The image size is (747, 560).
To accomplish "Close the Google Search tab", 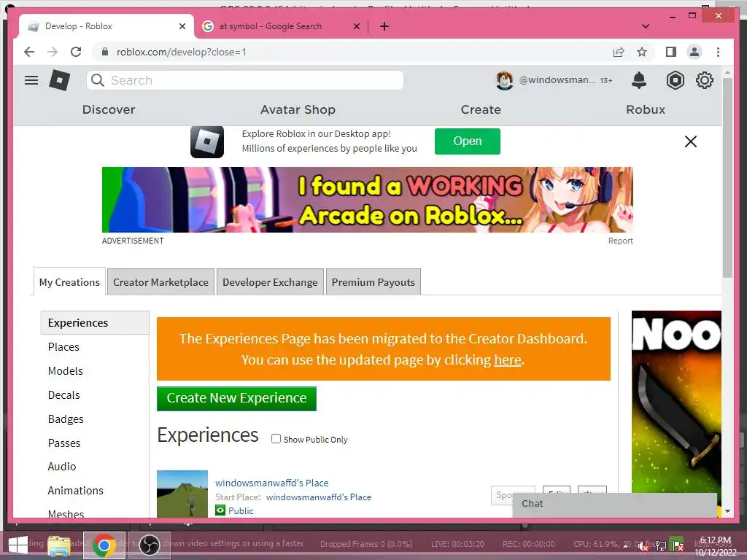I will pos(356,26).
